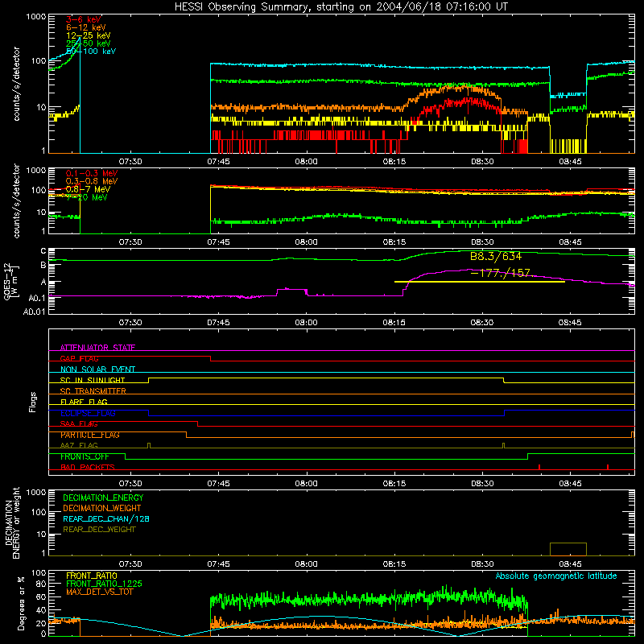Click the -177./157 position annotation
Screen dimensions: 644x644
point(500,273)
